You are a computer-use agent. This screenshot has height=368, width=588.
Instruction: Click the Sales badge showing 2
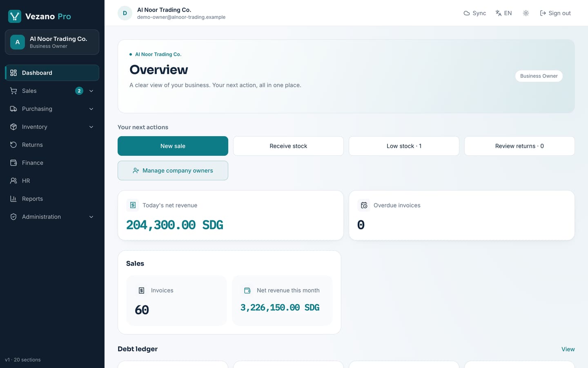(x=79, y=91)
